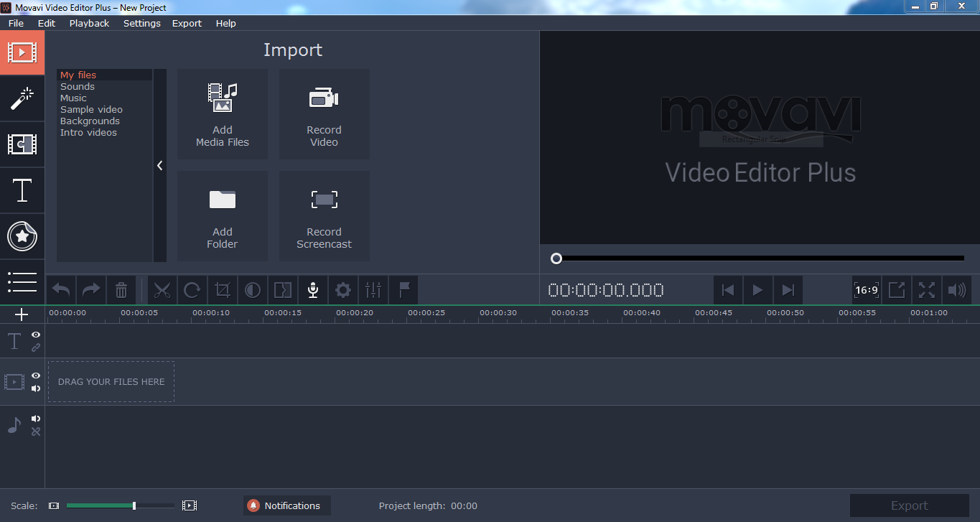The image size is (980, 522).
Task: Click the audio track music note icon
Action: [14, 425]
